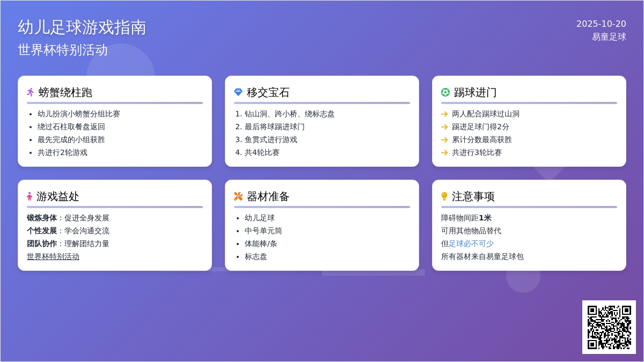This screenshot has width=644, height=362.
Task: Click the pink child icon beside 游戏益处
Action: point(30,196)
